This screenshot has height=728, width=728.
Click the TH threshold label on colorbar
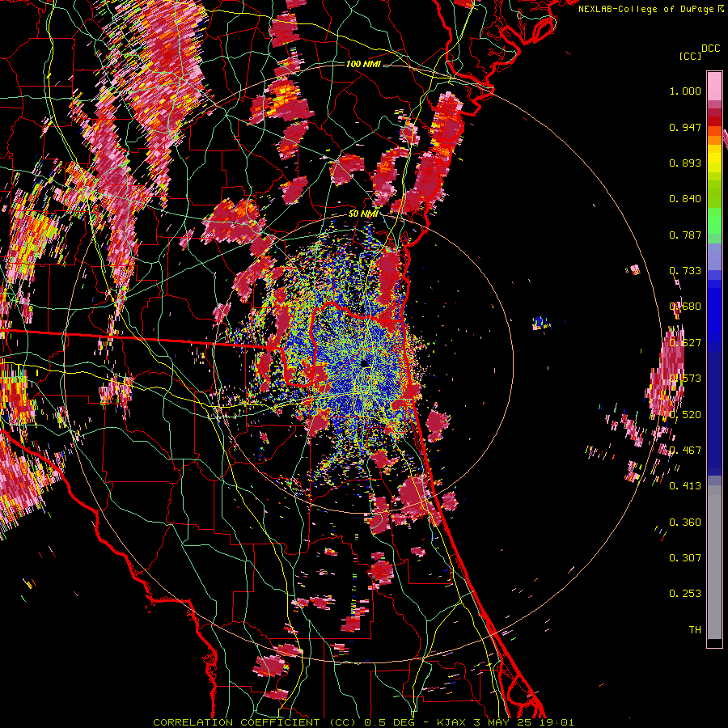pos(695,629)
